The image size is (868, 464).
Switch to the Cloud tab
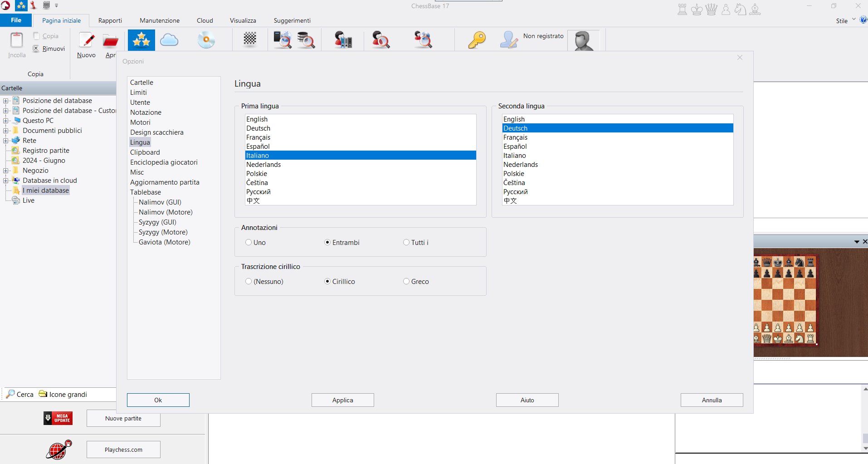[205, 20]
